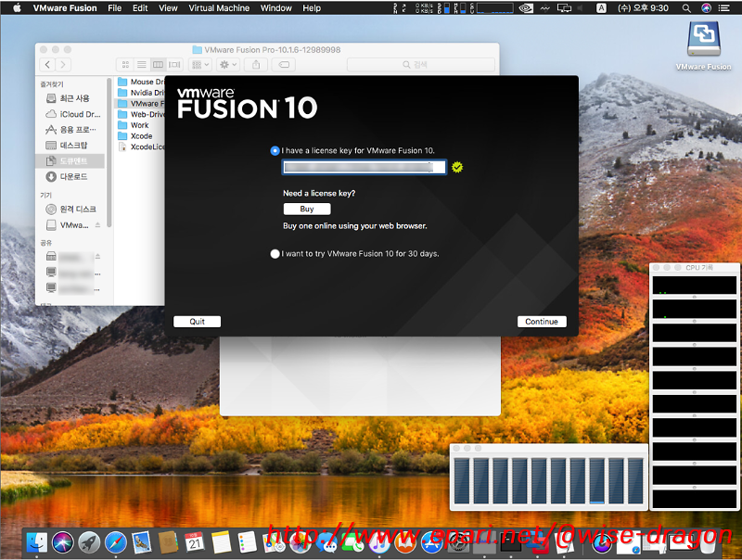Open the Finder action gear dropdown

(228, 64)
